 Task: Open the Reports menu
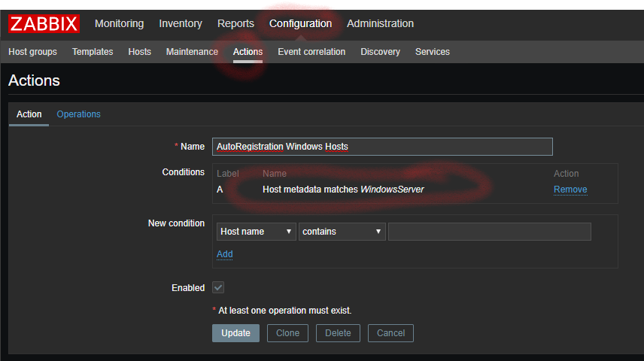(235, 24)
